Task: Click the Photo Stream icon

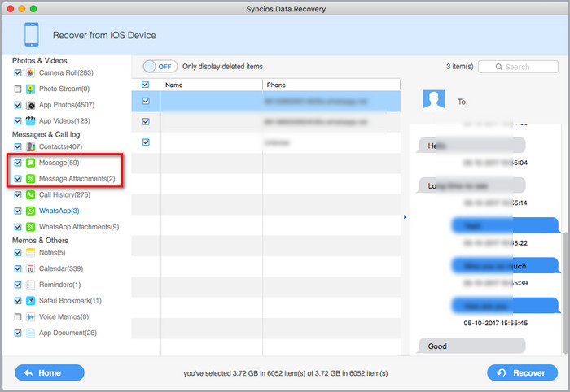Action: pos(31,89)
